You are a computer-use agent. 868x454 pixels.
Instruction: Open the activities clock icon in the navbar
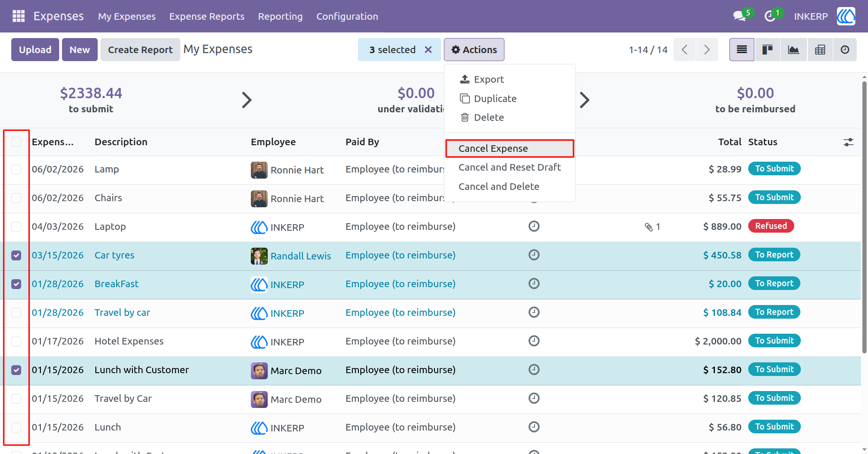[770, 16]
